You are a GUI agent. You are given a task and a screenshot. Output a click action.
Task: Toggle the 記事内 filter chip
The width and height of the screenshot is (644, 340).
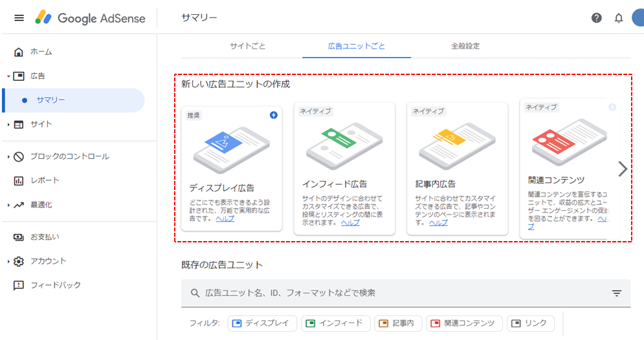pos(397,323)
